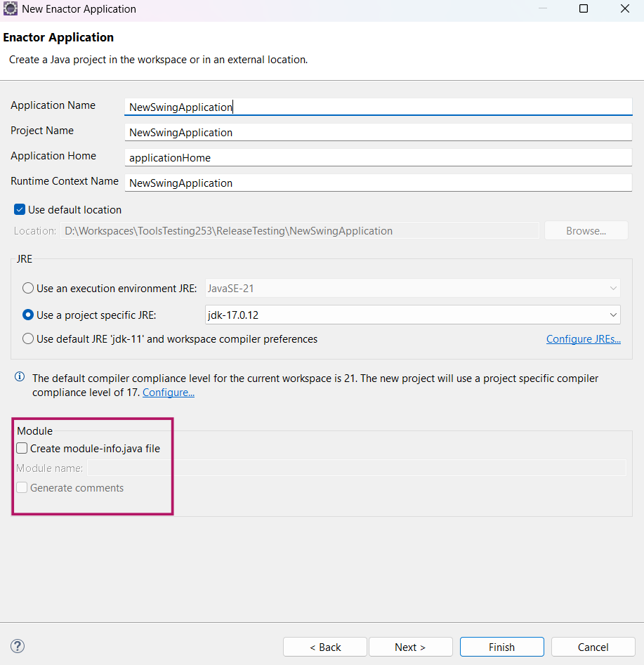Image resolution: width=644 pixels, height=665 pixels.
Task: Click the blue info icon beside compliance message
Action: [x=20, y=378]
